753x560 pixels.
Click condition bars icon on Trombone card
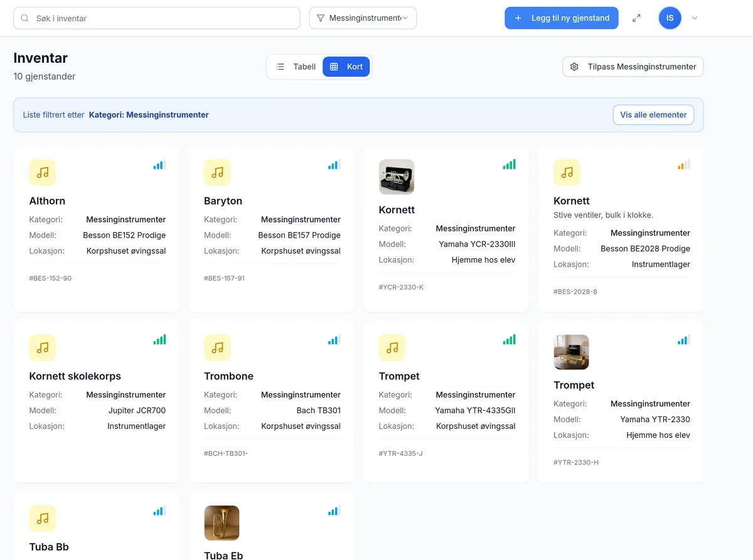[334, 340]
